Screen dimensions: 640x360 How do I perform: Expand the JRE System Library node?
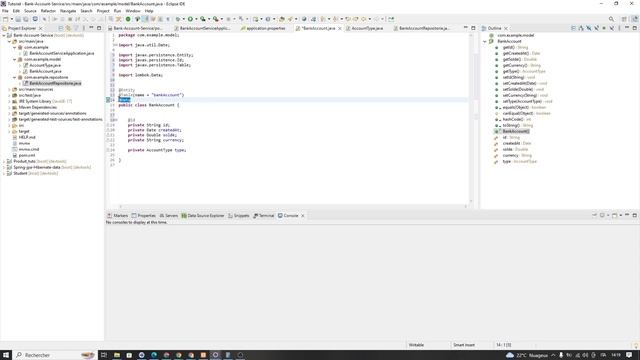pyautogui.click(x=9, y=101)
